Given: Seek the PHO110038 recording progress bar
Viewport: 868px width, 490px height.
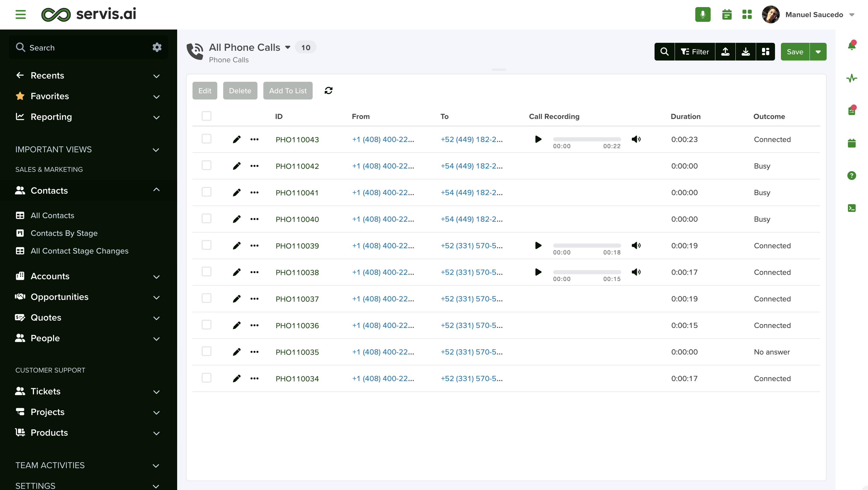Looking at the screenshot, I should [x=587, y=272].
